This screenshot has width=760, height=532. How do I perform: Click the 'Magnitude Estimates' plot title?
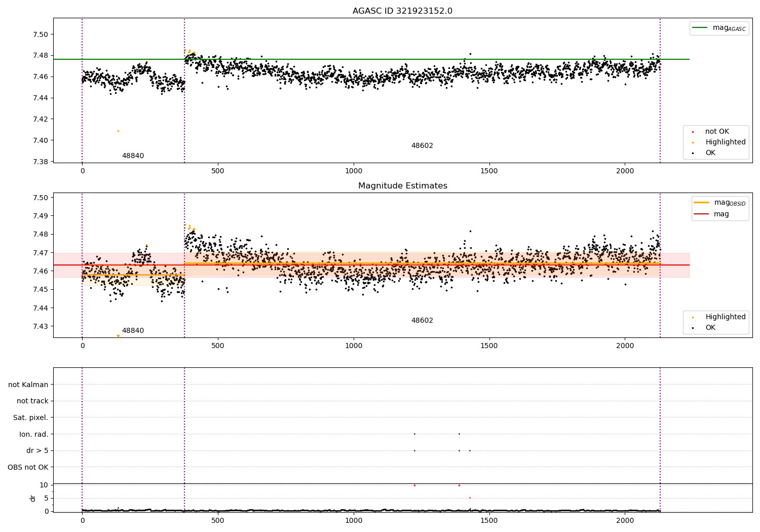point(402,186)
